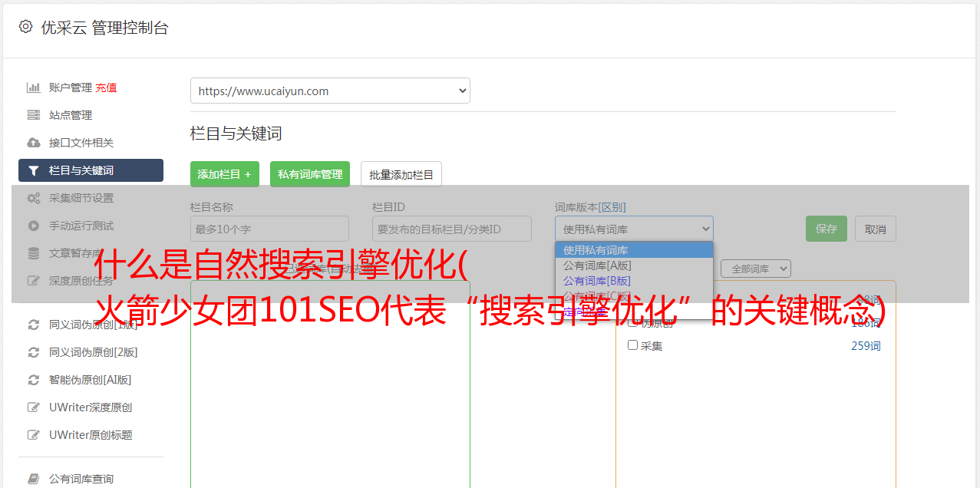Choose 公有词库[B版] from the dropdown list
The height and width of the screenshot is (488, 980).
coord(634,281)
